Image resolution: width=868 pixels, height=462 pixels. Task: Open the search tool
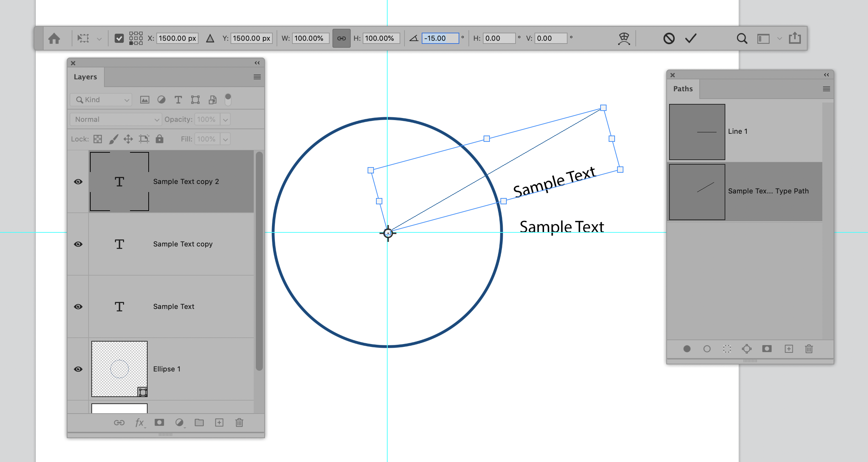(742, 38)
